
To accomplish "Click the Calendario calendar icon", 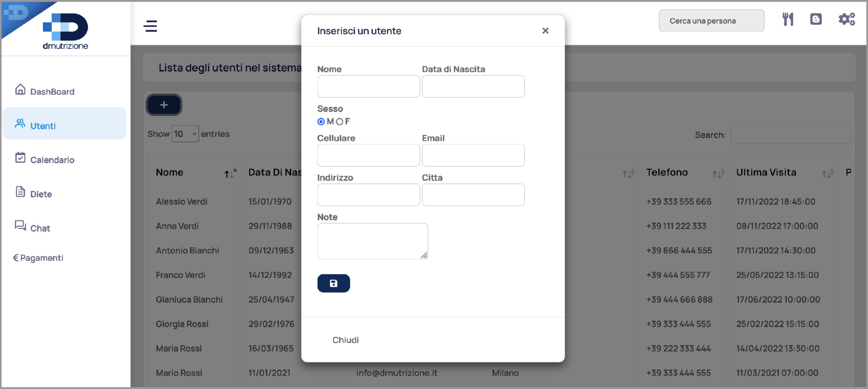I will (20, 158).
